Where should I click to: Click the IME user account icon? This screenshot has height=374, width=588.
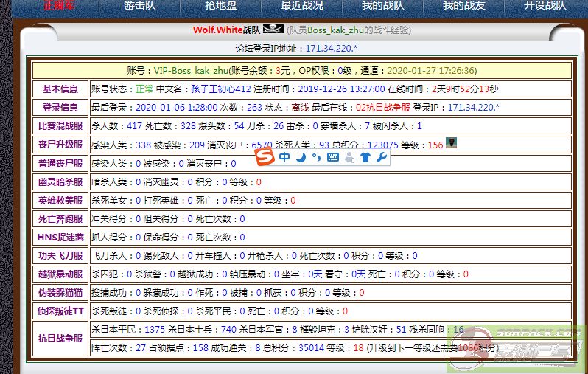click(349, 157)
